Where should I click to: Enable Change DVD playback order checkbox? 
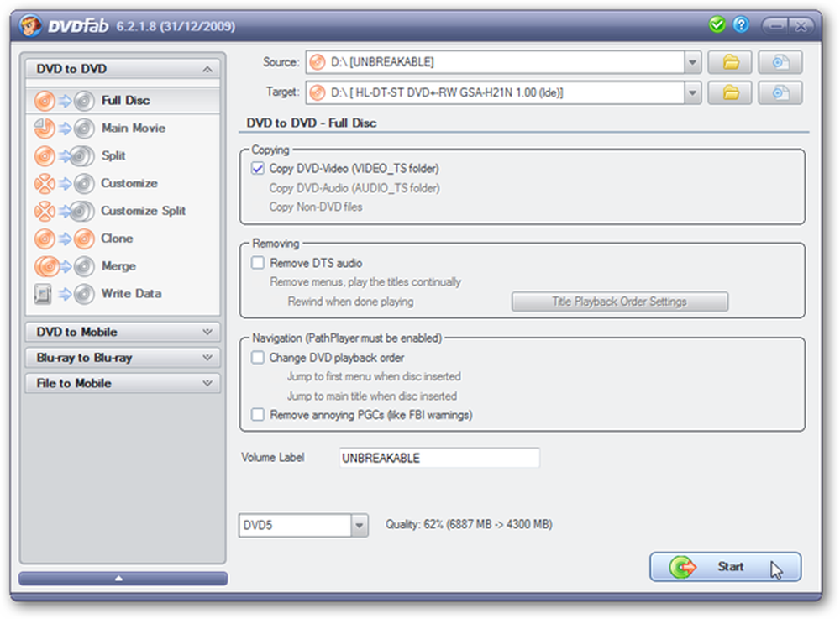pyautogui.click(x=258, y=358)
